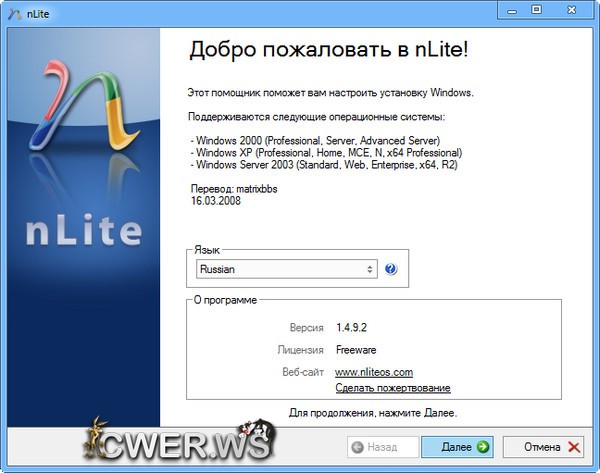Click the blue help icon beside the language box

pyautogui.click(x=391, y=269)
